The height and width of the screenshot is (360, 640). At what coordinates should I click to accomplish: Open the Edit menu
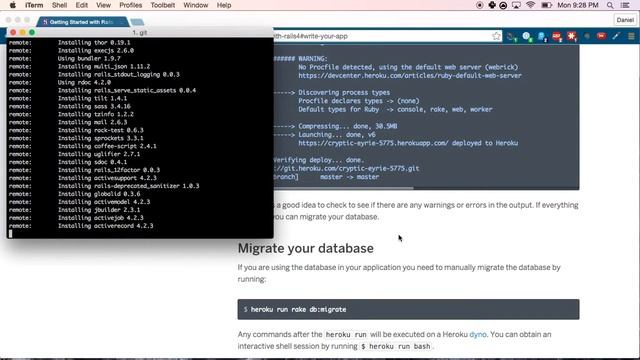pos(82,5)
